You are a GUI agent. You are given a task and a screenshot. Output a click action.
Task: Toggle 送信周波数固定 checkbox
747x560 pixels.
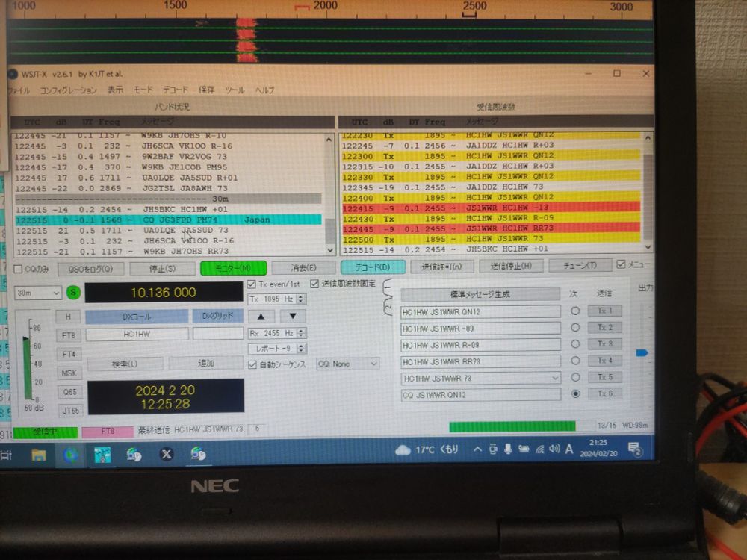point(314,284)
